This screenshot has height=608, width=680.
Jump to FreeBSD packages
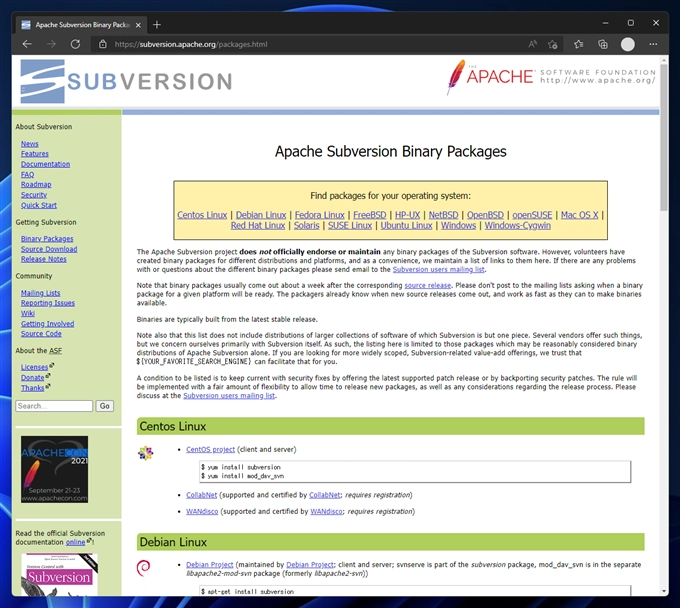pyautogui.click(x=369, y=215)
